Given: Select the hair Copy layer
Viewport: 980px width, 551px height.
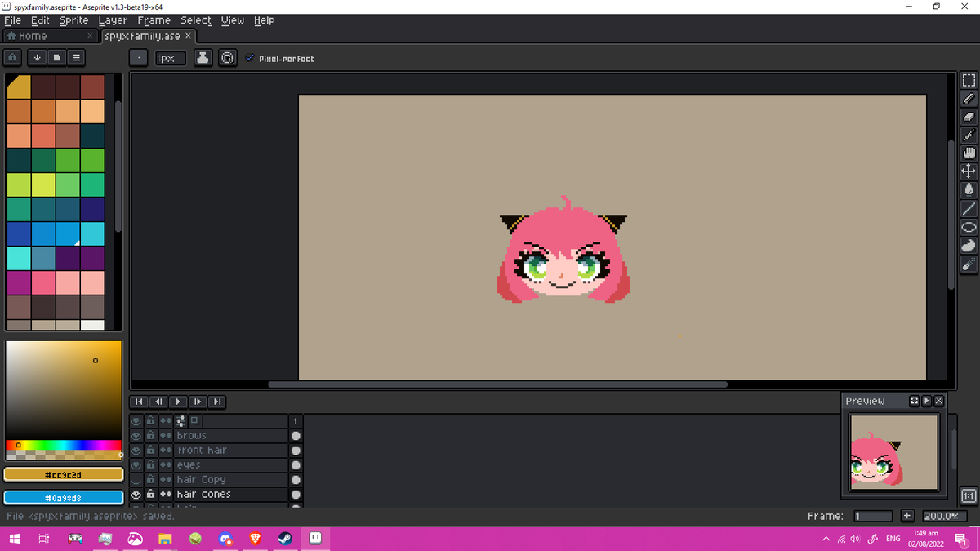Looking at the screenshot, I should 229,480.
